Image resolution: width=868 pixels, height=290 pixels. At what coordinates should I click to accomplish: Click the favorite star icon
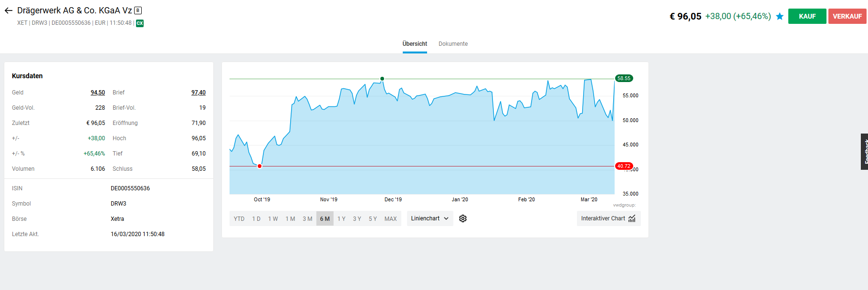[780, 16]
